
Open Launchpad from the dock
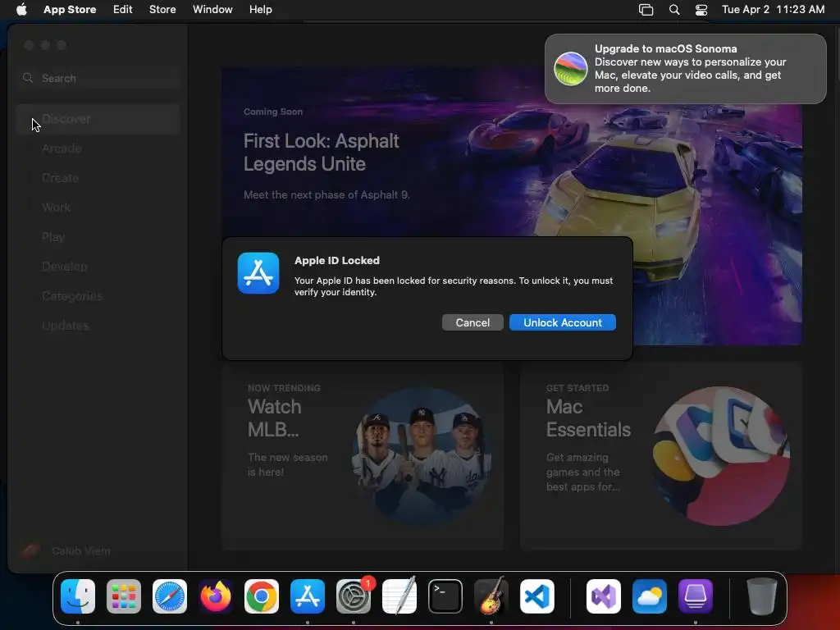click(124, 596)
